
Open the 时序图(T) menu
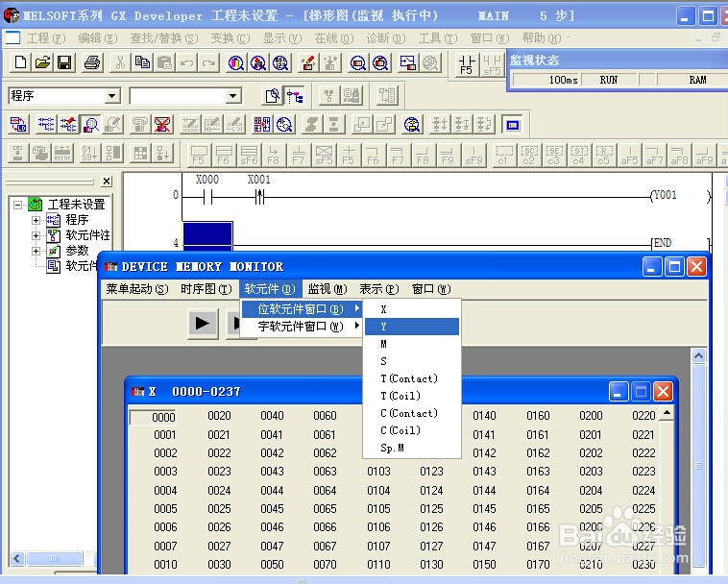click(x=206, y=289)
